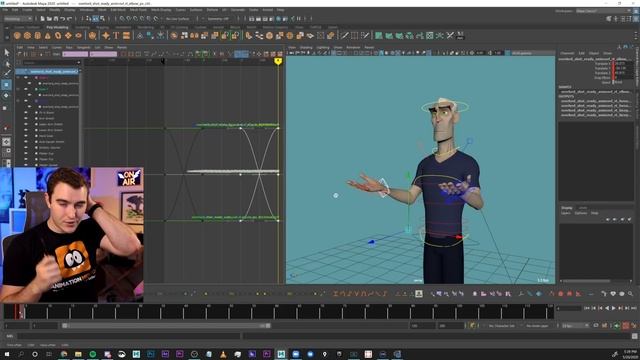Choose the Lasso select tool in toolbox
Viewport: 640px width, 360px height.
point(7,63)
